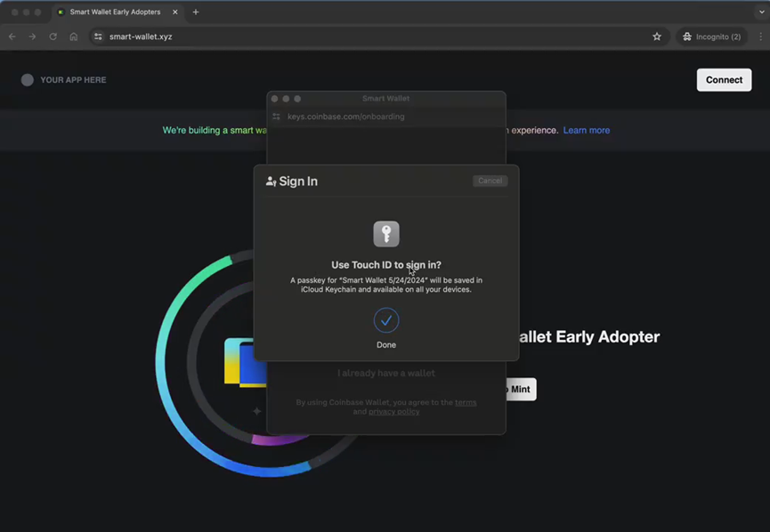Click the YOUR APP HERE text
The image size is (770, 532).
click(x=73, y=80)
